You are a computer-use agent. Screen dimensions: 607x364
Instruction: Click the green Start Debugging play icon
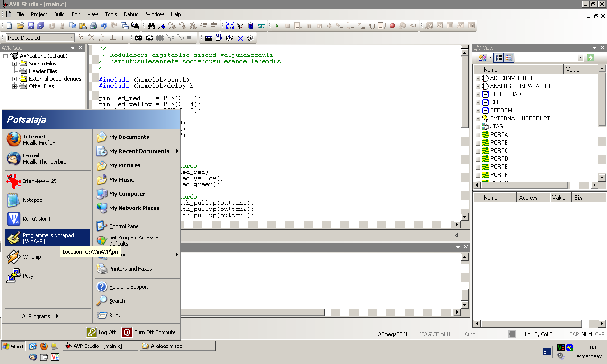pyautogui.click(x=277, y=26)
